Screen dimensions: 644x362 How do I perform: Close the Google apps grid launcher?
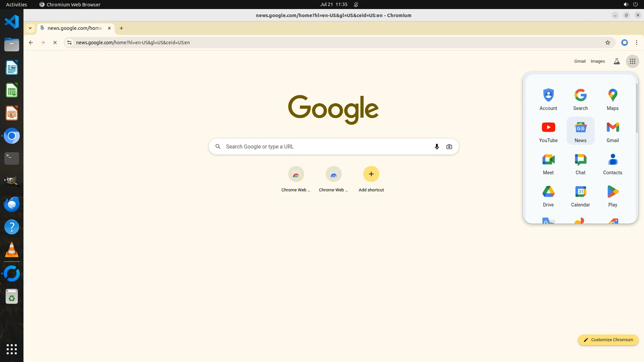(632, 61)
